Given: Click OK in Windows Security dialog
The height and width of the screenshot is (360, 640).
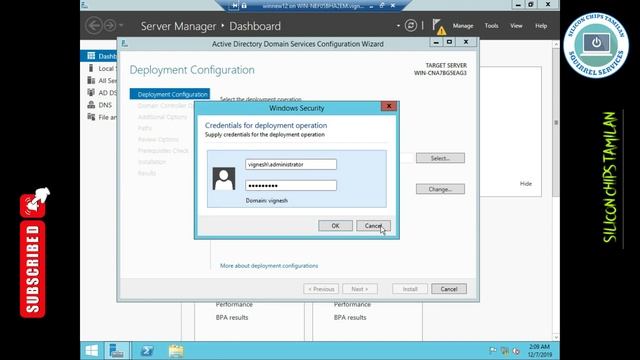Looking at the screenshot, I should (335, 226).
